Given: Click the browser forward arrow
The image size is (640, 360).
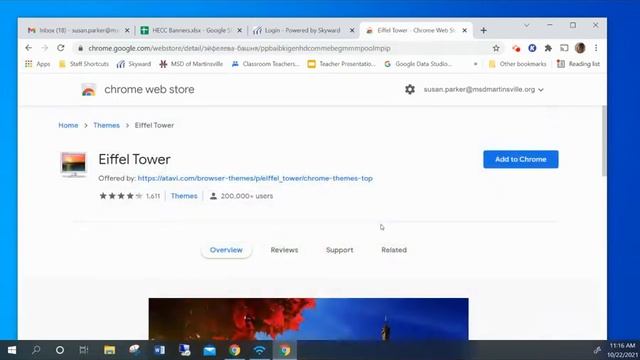Looking at the screenshot, I should coord(44,48).
